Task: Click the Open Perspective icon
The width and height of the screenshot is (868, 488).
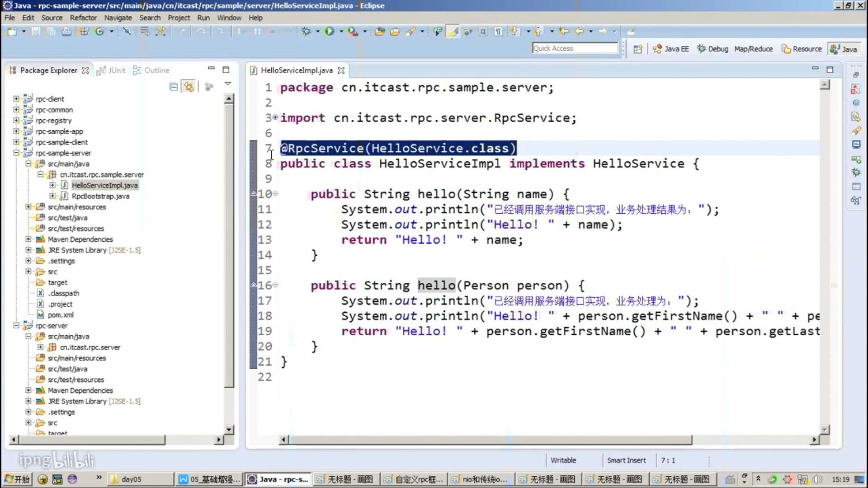Action: pos(638,49)
